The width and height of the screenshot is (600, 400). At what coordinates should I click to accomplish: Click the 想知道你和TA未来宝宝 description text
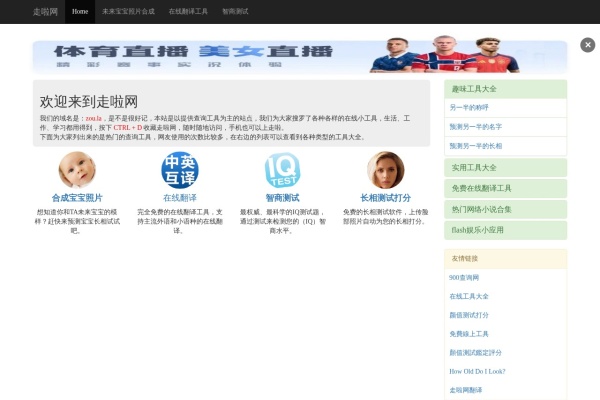point(77,221)
